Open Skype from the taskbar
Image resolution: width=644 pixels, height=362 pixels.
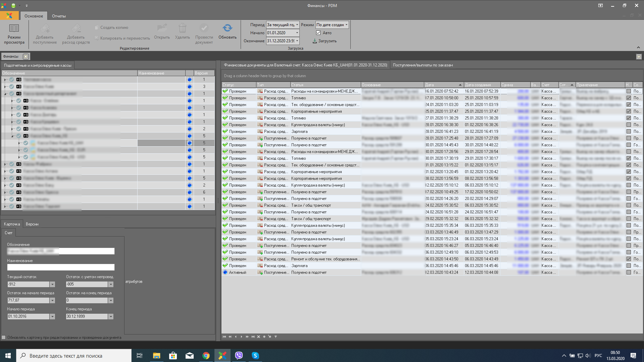click(x=255, y=356)
